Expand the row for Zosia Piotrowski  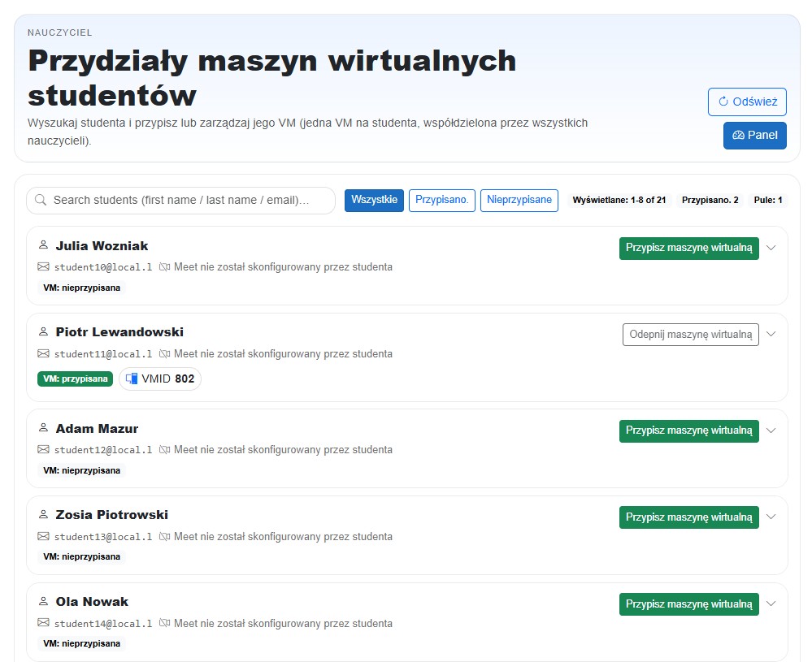(x=771, y=517)
